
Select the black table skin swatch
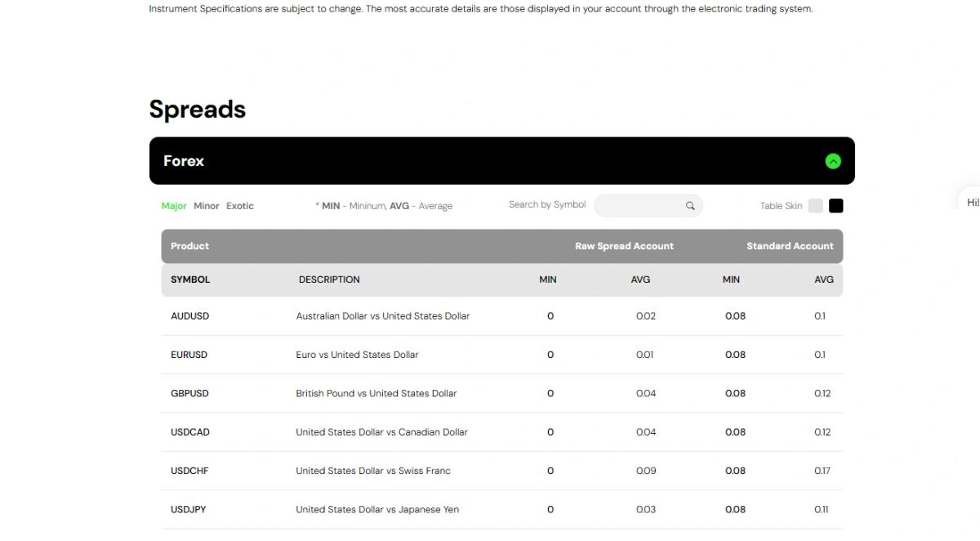836,206
